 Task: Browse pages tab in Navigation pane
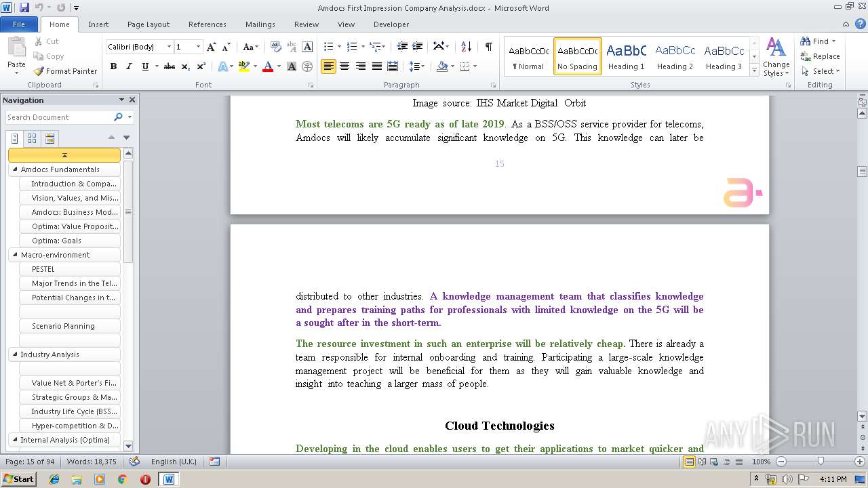[32, 138]
